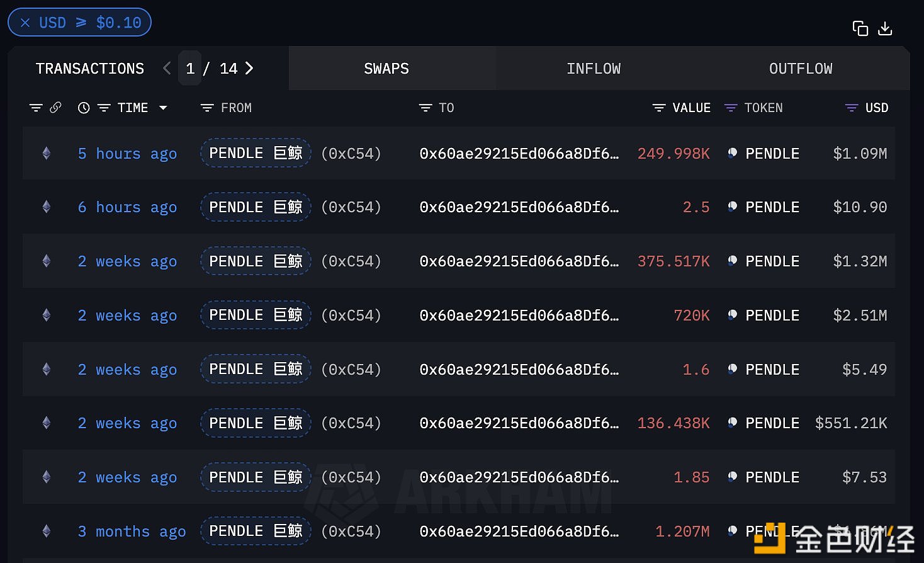The height and width of the screenshot is (563, 924).
Task: Open the VALUE column filter
Action: click(x=658, y=108)
